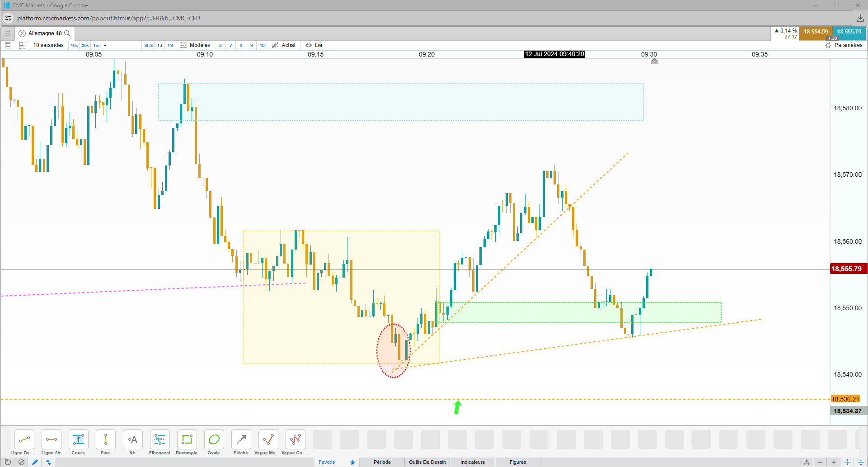
Task: Click the 18,536.21 orange price level label
Action: 845,399
